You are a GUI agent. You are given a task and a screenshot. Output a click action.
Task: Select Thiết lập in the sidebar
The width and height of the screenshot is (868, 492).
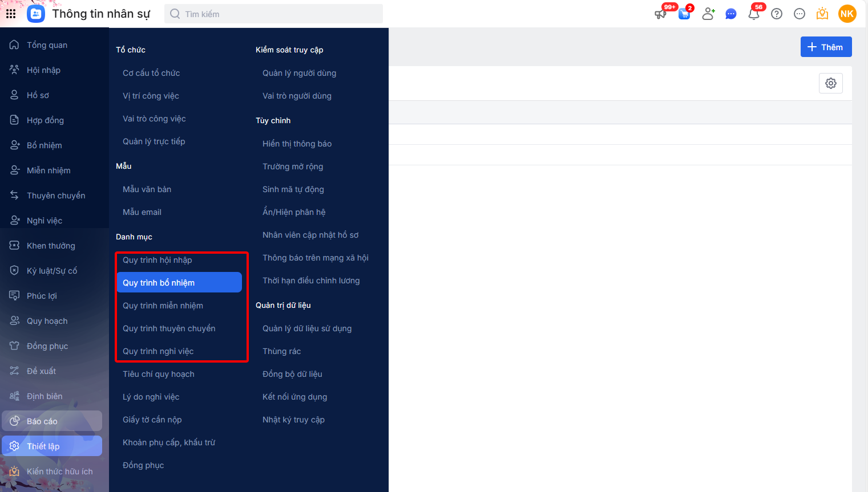(52, 446)
